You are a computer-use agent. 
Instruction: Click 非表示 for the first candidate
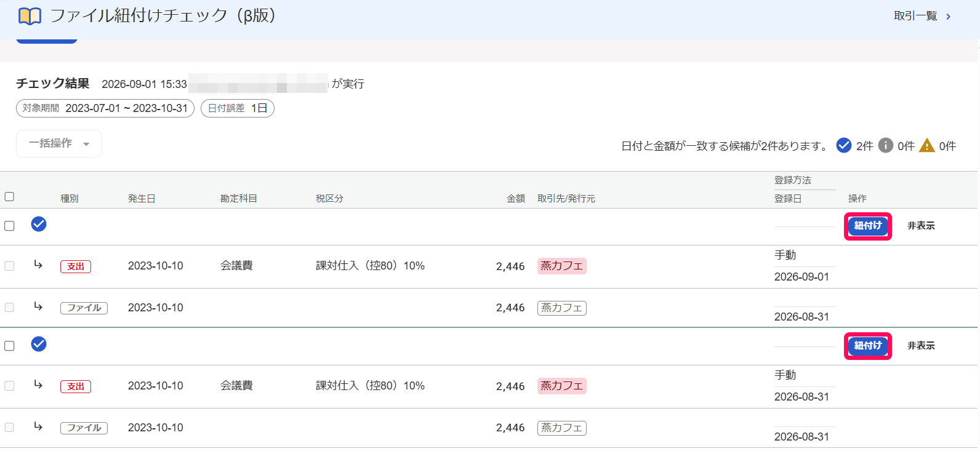click(921, 226)
